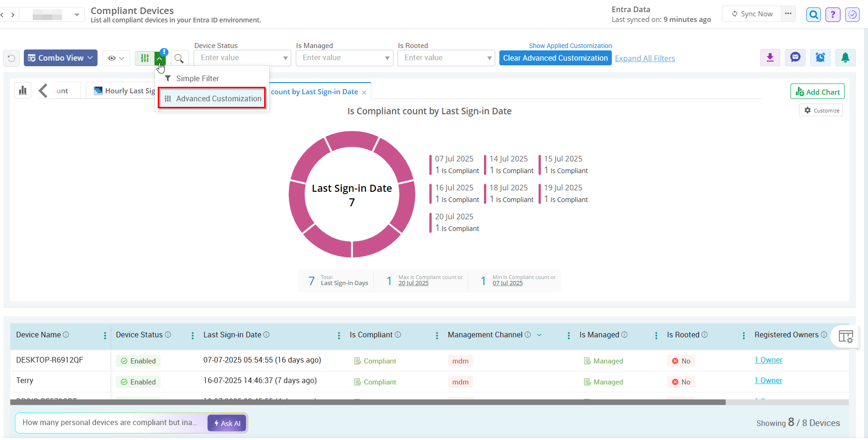Viewport: 868px width, 440px height.
Task: Toggle the eye visibility control
Action: pos(116,58)
